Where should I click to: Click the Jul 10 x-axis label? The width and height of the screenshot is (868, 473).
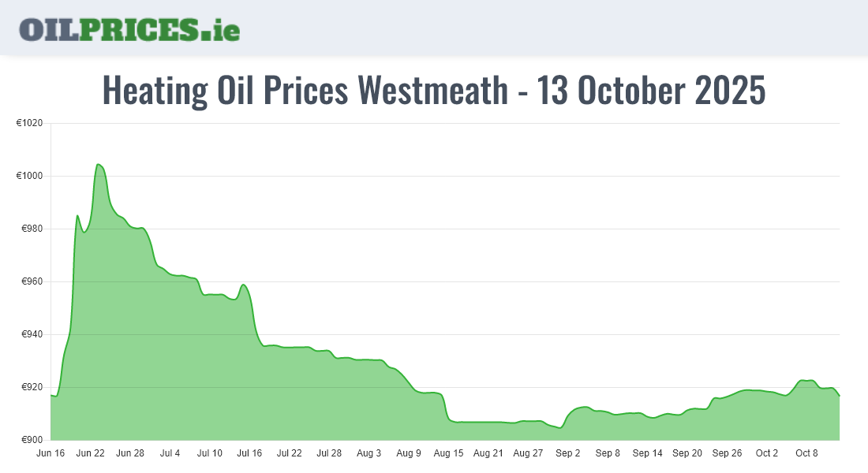tap(210, 453)
